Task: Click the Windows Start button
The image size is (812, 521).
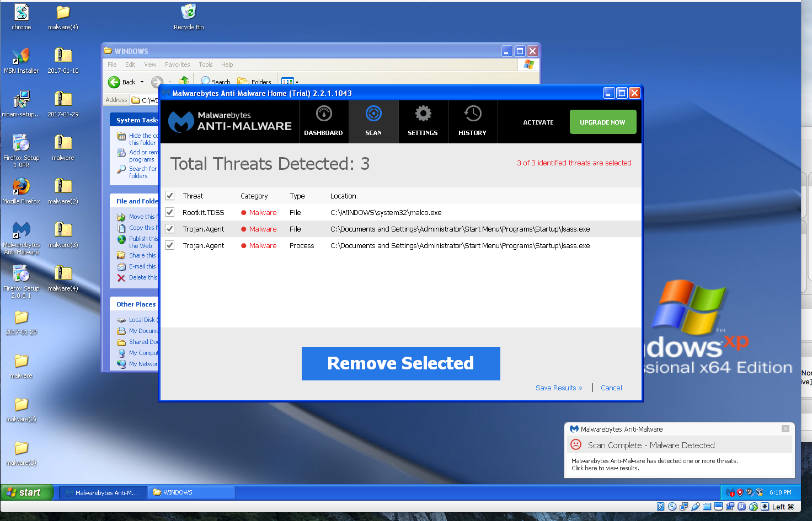Action: pyautogui.click(x=26, y=492)
